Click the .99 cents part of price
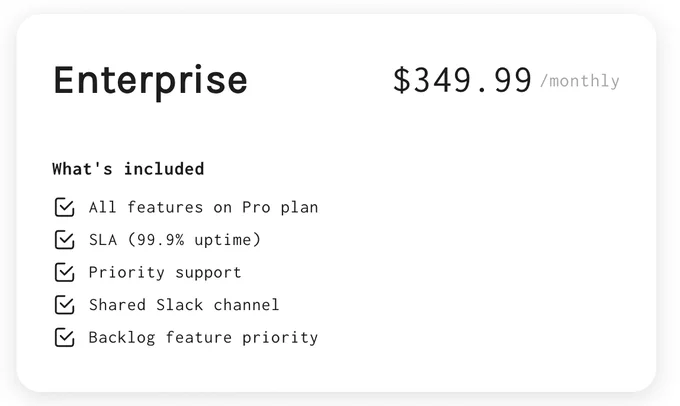The image size is (680, 406). pos(504,81)
